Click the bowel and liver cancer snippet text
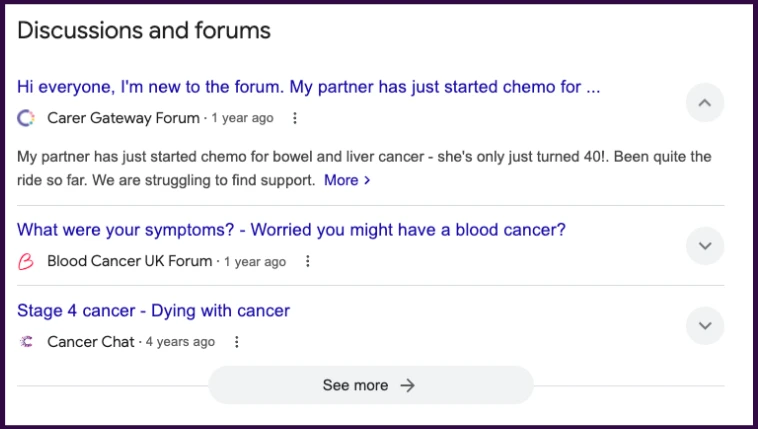This screenshot has width=758, height=429. click(364, 168)
